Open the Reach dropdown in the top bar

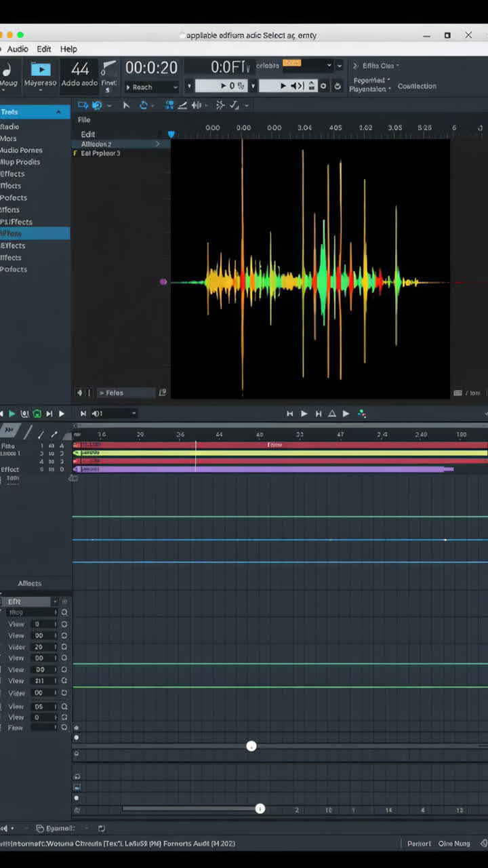(151, 87)
